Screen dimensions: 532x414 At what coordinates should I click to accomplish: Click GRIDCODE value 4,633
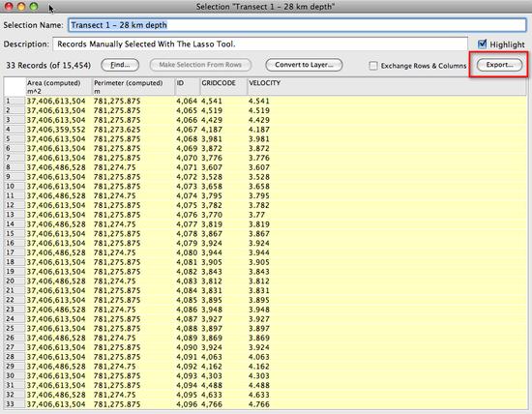click(x=212, y=395)
